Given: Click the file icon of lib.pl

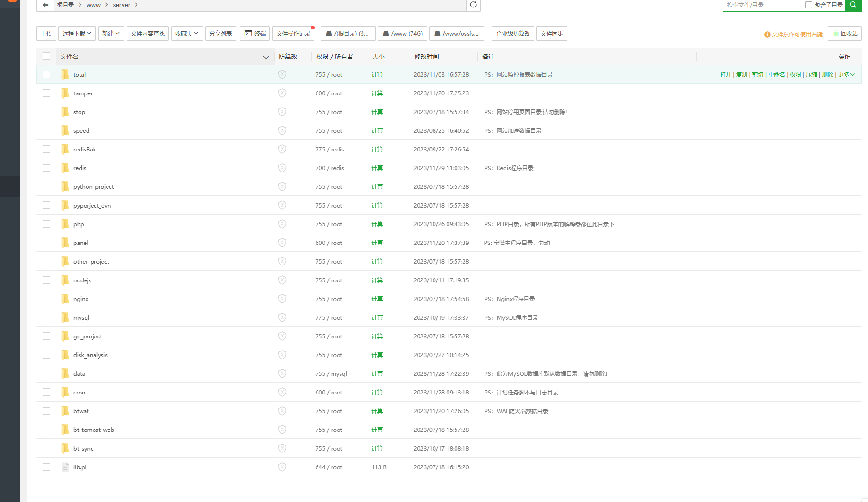Looking at the screenshot, I should 65,467.
